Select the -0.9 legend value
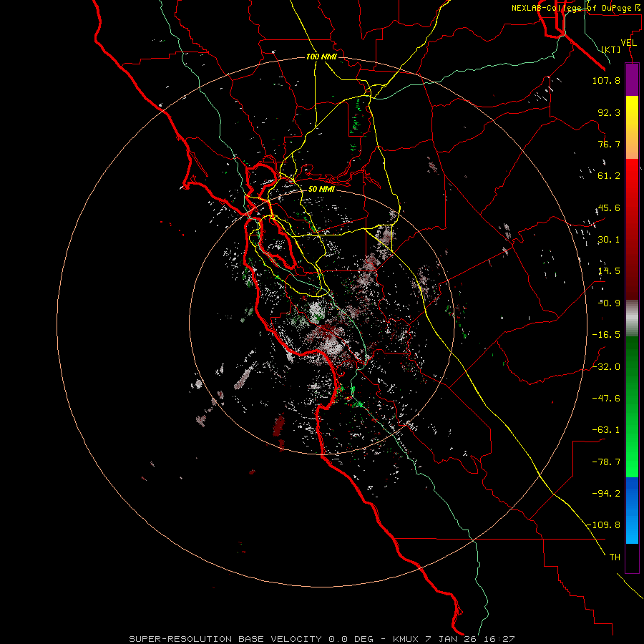Image resolution: width=644 pixels, height=644 pixels. coord(609,303)
